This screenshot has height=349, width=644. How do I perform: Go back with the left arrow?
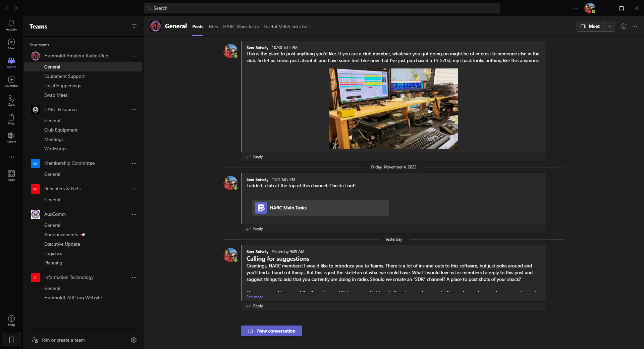(x=6, y=8)
